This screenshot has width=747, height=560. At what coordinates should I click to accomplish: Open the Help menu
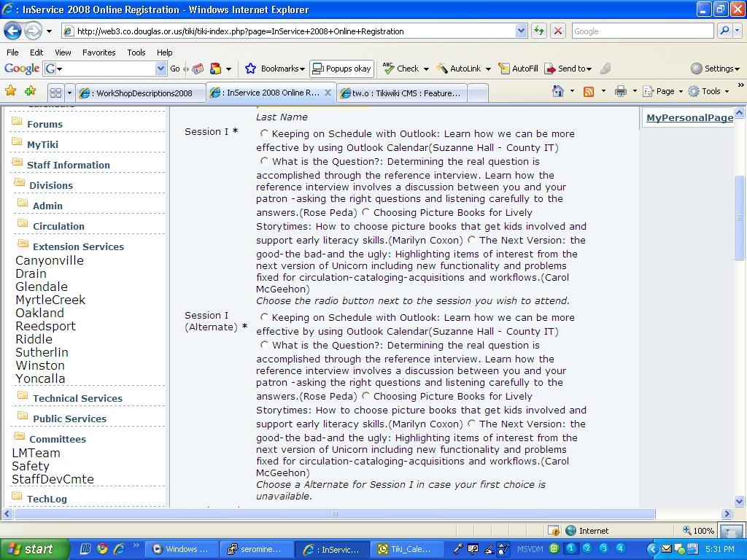164,52
